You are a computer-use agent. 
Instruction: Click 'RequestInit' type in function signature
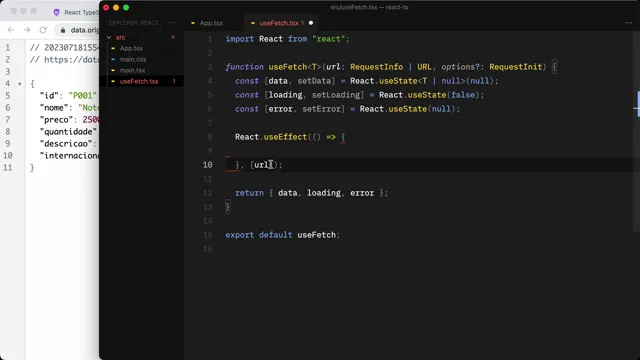(x=516, y=67)
